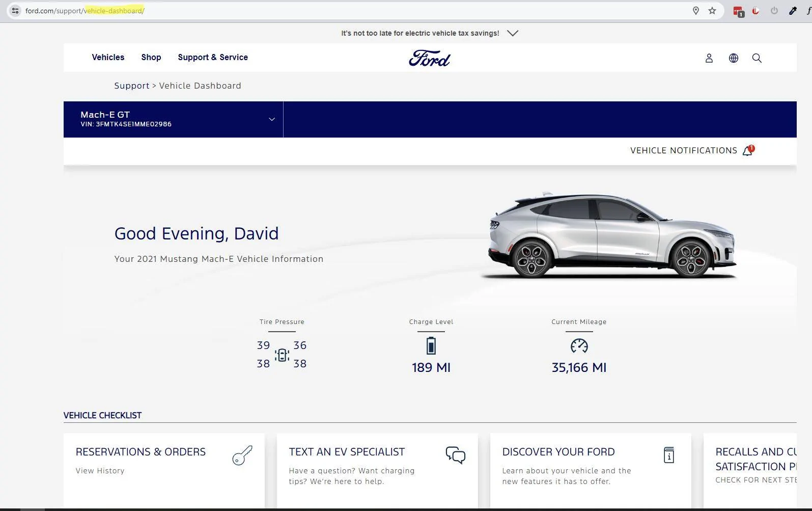The image size is (812, 511).
Task: Click View History under Reservations
Action: point(100,471)
